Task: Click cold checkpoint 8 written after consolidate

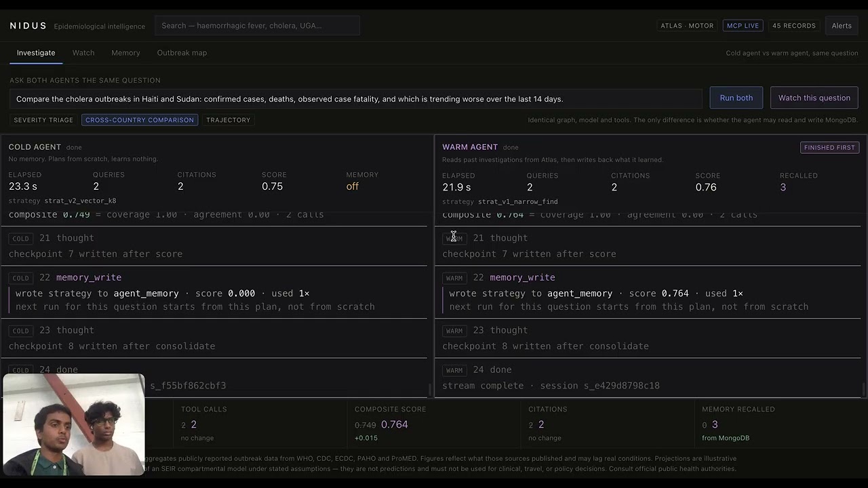Action: point(112,346)
